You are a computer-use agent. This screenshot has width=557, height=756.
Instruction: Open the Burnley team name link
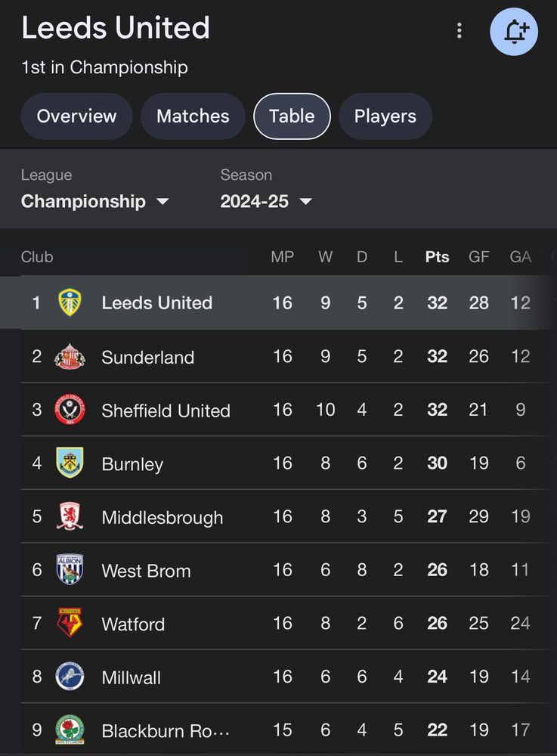coord(132,464)
